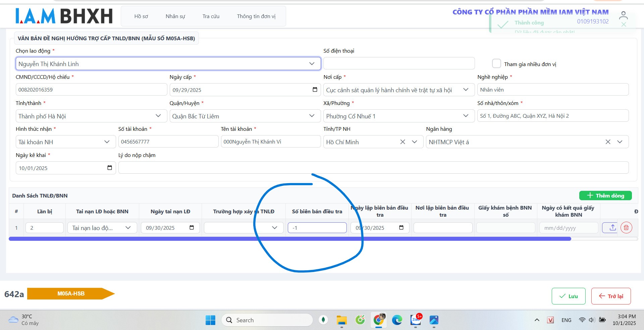Click the weather widget on the taskbar
Image resolution: width=644 pixels, height=330 pixels.
(23, 320)
